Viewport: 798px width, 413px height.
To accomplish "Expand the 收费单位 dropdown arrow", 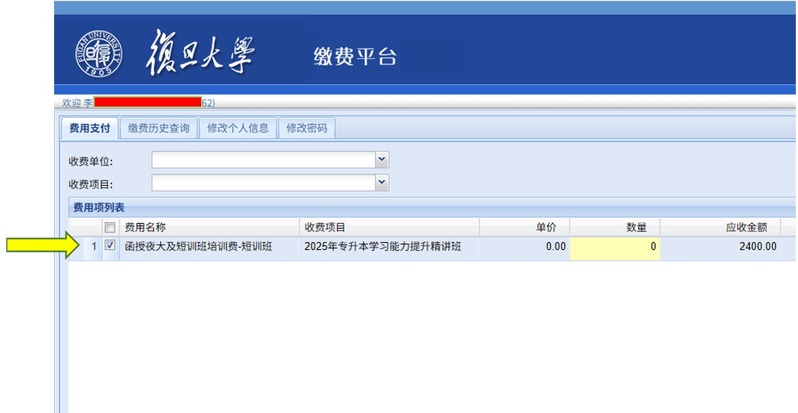I will tap(381, 160).
